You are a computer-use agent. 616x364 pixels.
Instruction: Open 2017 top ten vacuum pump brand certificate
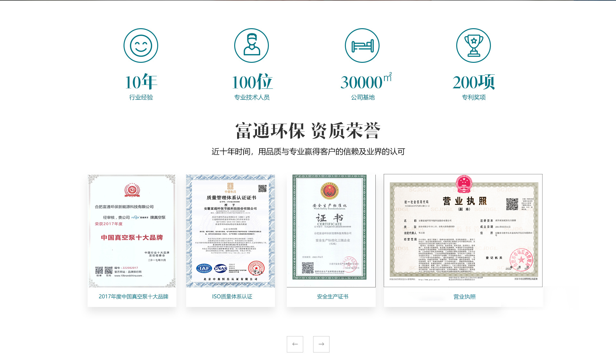pos(132,231)
